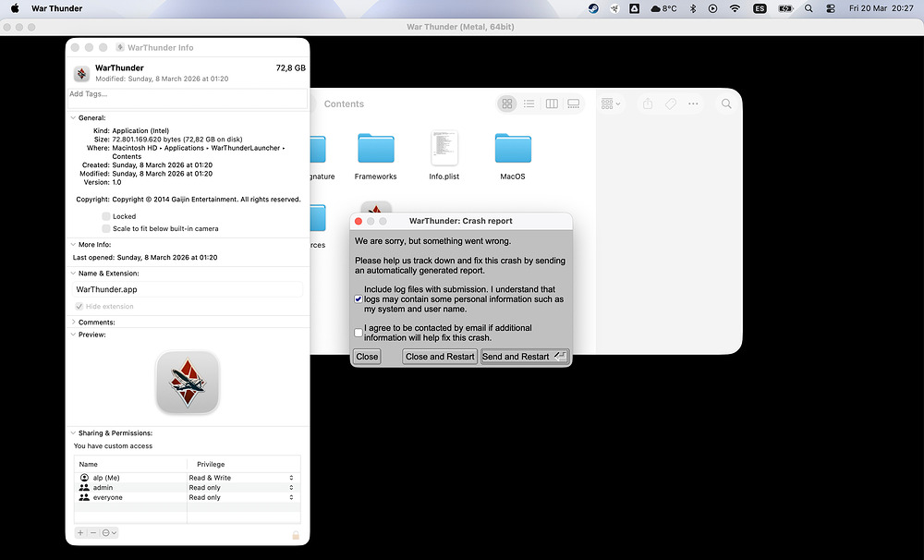Open Spotlight search in the menu bar

(808, 8)
